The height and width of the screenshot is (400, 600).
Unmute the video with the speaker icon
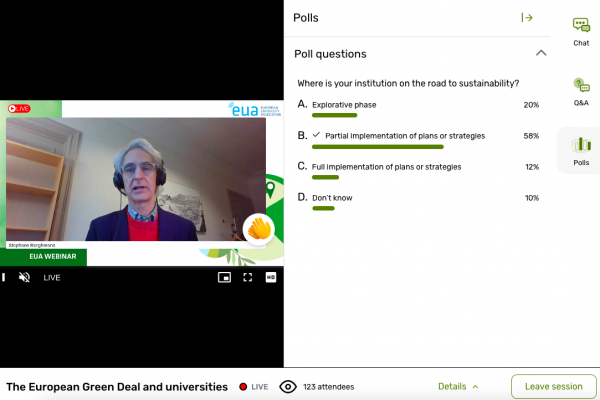point(24,277)
